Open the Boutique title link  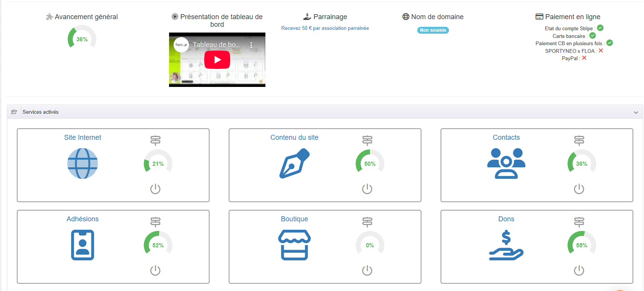coord(294,219)
